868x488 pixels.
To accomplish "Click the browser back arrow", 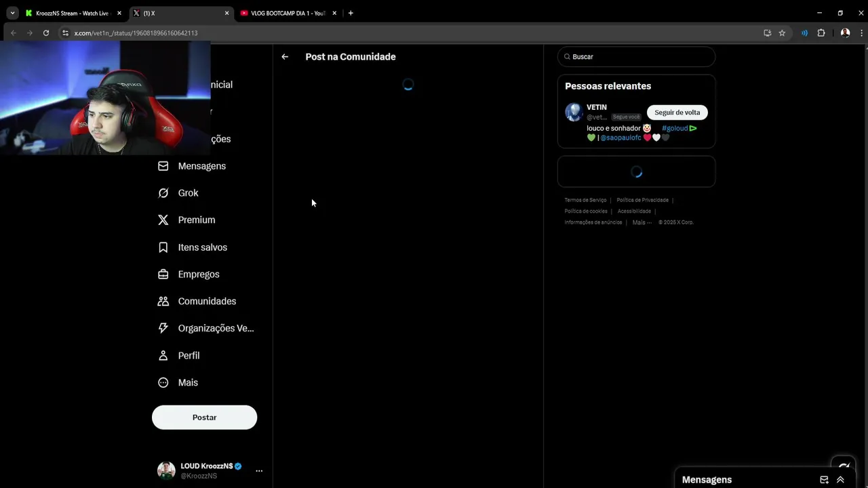I will coord(13,33).
